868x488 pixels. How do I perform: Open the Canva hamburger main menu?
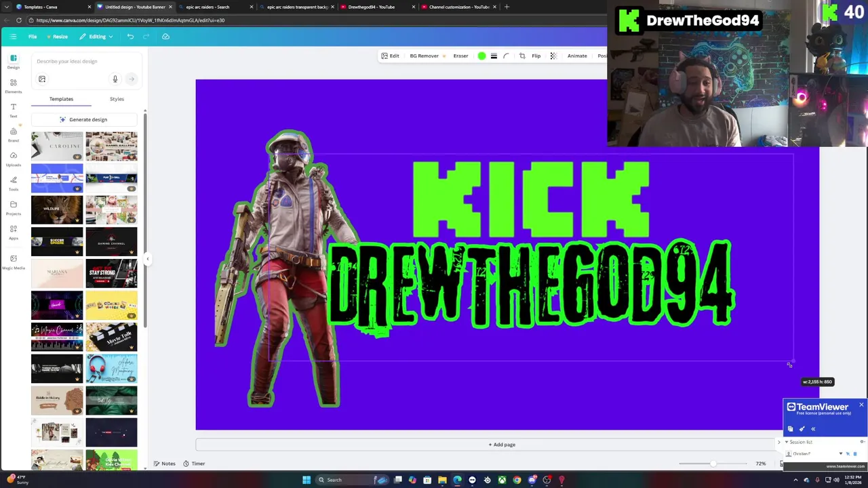[x=13, y=37]
